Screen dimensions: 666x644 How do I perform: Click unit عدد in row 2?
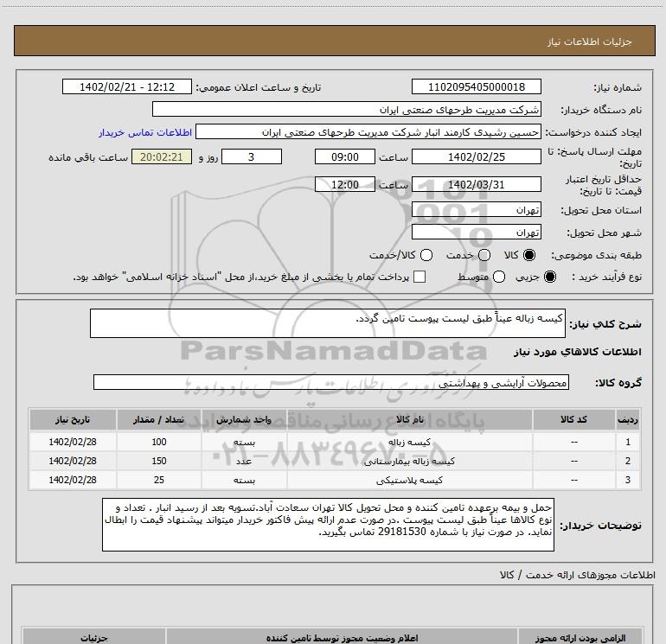pyautogui.click(x=244, y=461)
